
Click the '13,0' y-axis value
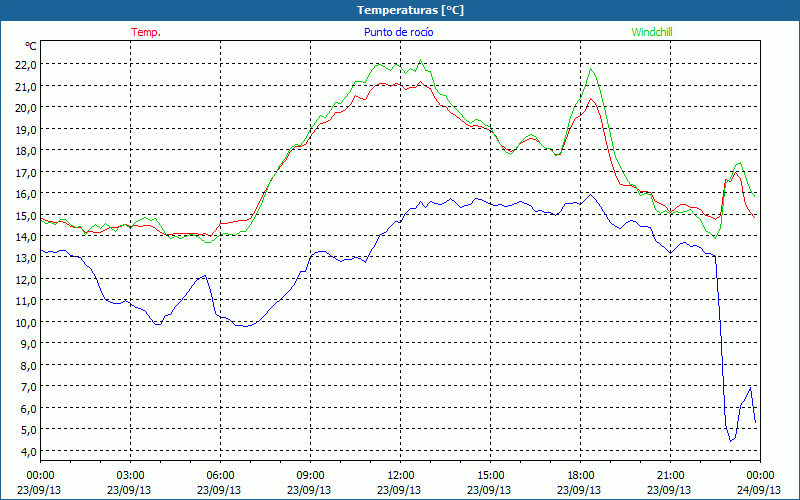point(26,258)
